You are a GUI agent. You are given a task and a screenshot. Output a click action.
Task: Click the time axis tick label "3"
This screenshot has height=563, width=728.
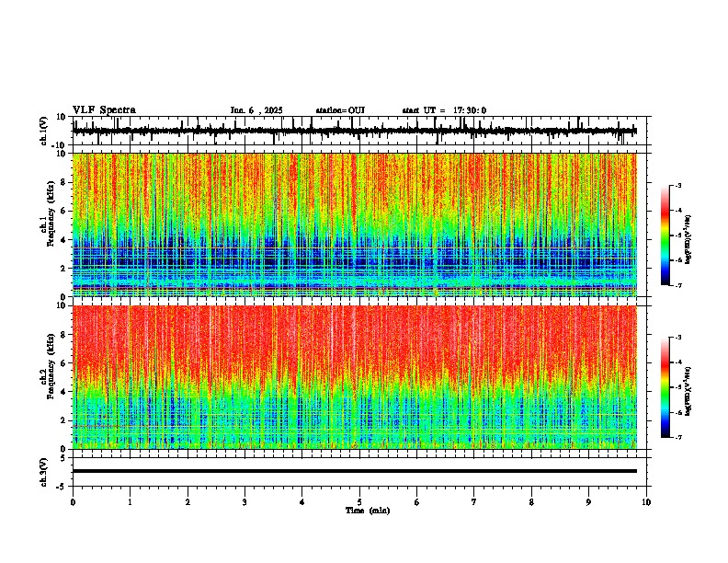pyautogui.click(x=245, y=502)
